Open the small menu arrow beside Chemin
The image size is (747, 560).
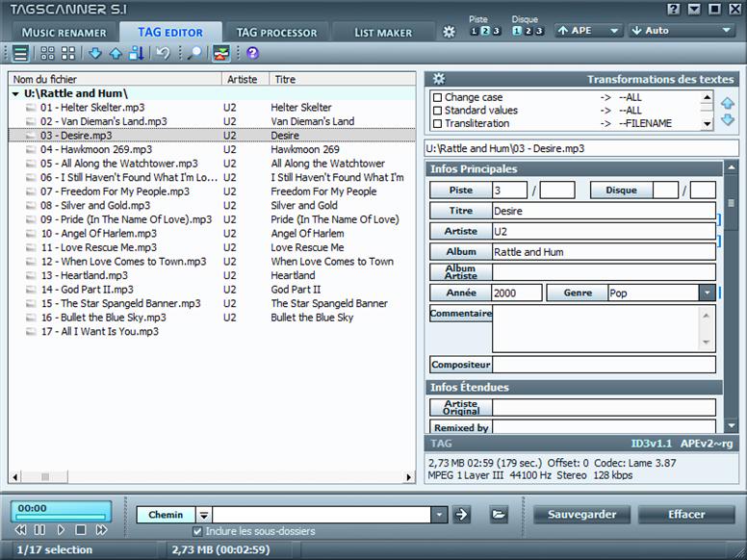(204, 515)
